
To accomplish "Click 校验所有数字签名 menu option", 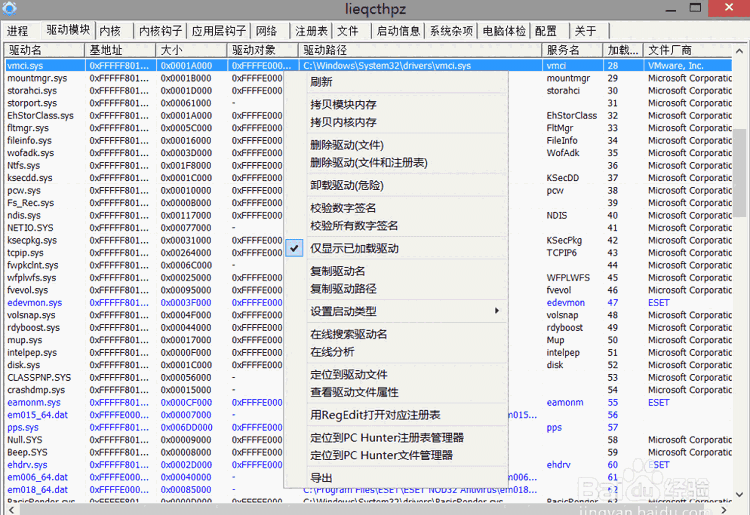I will (x=354, y=225).
